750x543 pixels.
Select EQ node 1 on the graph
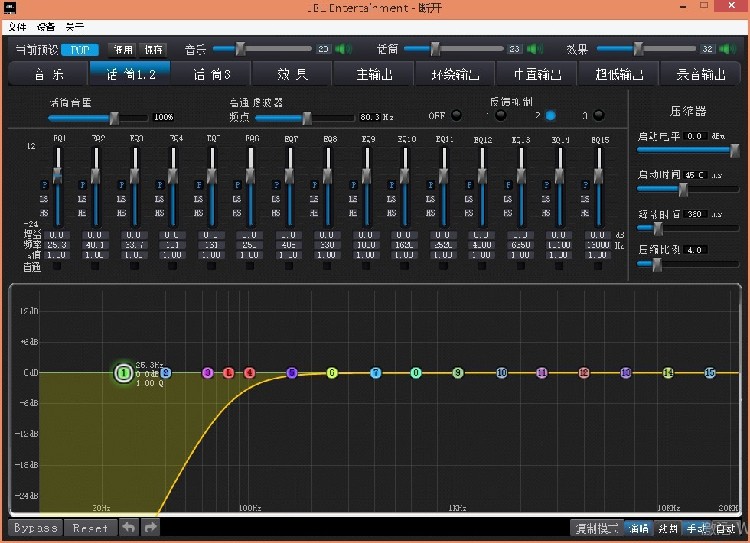click(123, 373)
